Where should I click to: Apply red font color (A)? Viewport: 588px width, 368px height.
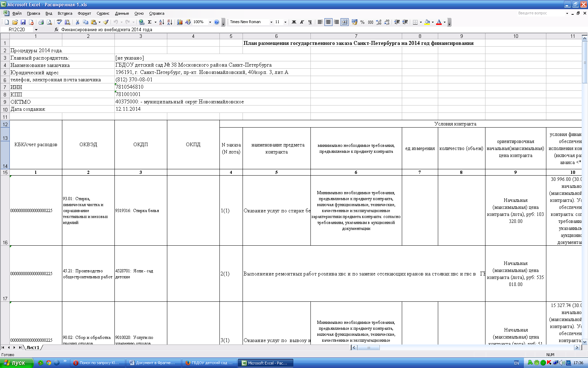click(439, 22)
